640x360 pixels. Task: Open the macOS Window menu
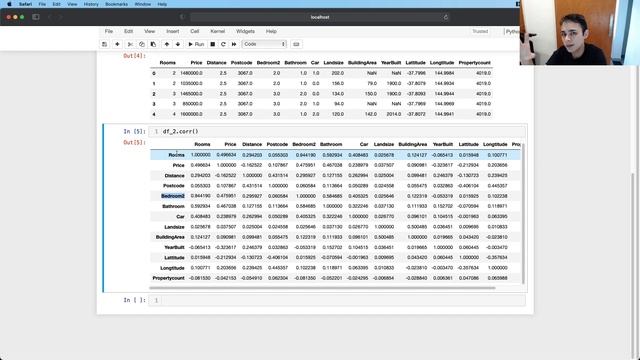click(x=142, y=4)
